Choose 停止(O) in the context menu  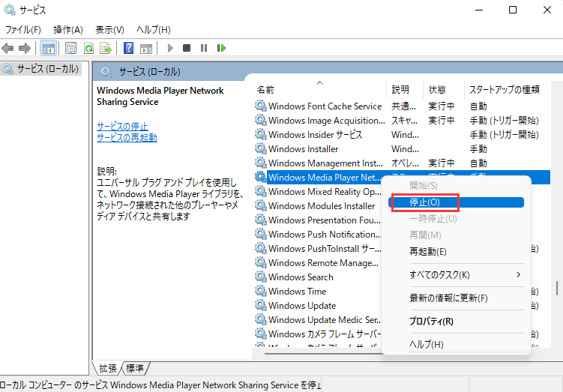click(x=456, y=202)
